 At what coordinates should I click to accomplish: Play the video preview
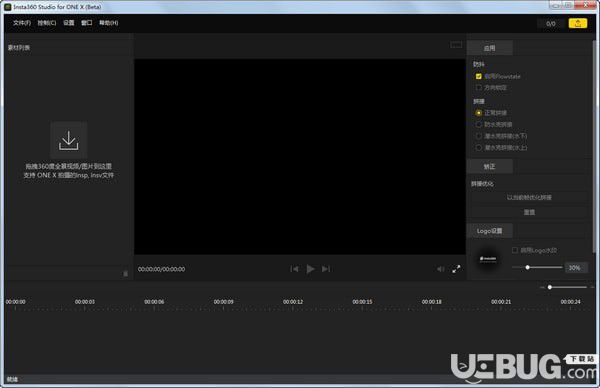[310, 269]
